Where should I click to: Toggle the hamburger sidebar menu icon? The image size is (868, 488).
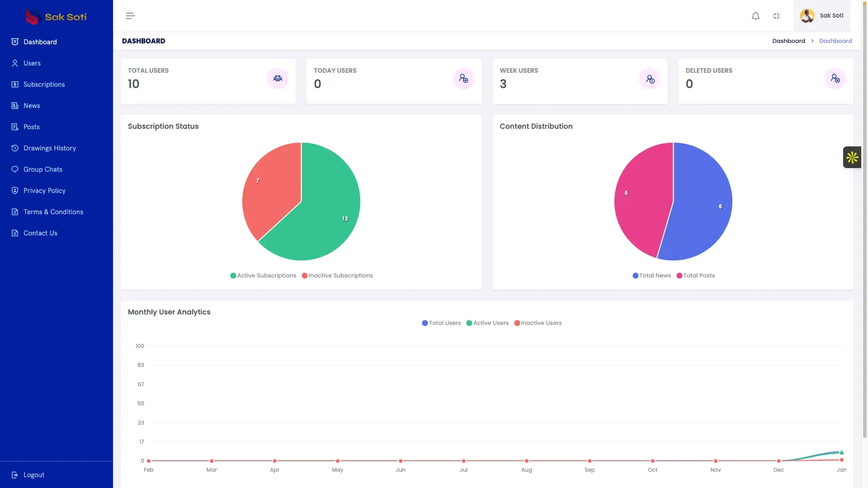point(130,16)
